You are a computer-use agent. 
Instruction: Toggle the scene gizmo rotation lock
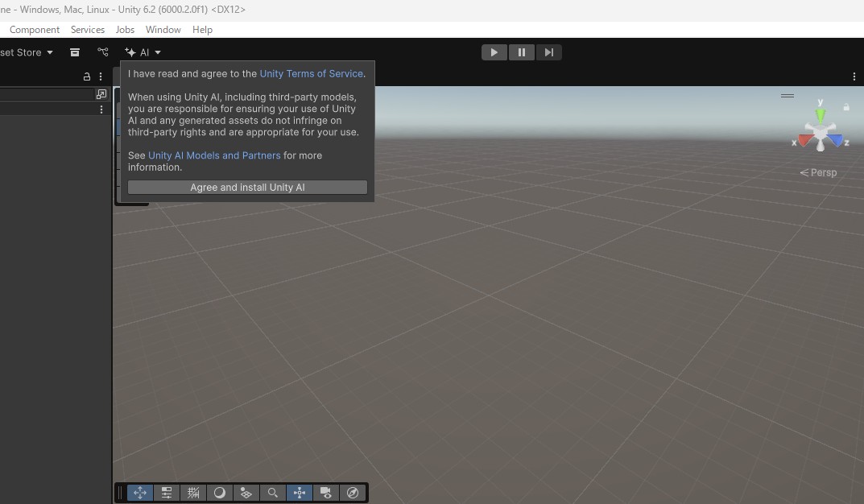click(846, 107)
